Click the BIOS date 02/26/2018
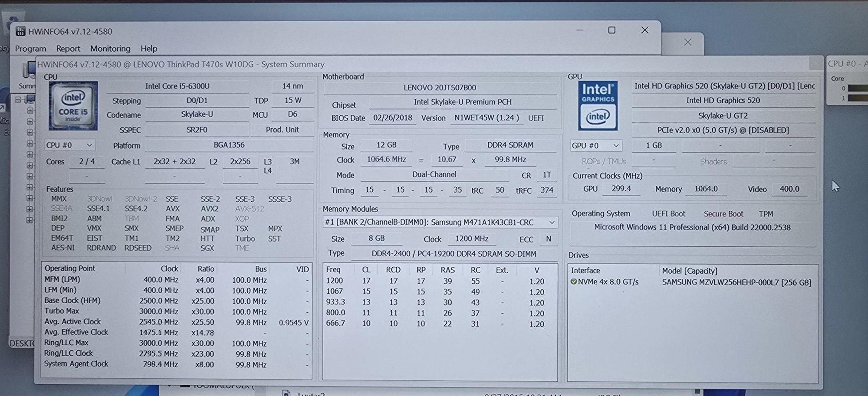868x396 pixels. coord(392,118)
